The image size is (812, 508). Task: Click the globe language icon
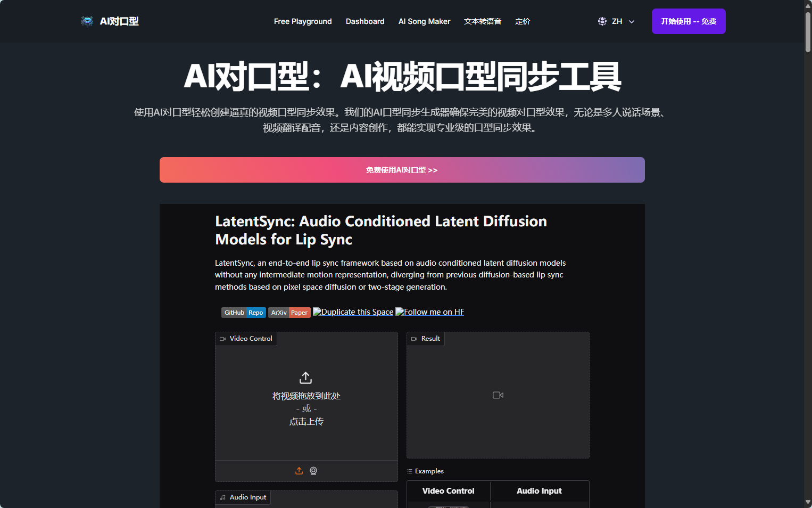602,21
